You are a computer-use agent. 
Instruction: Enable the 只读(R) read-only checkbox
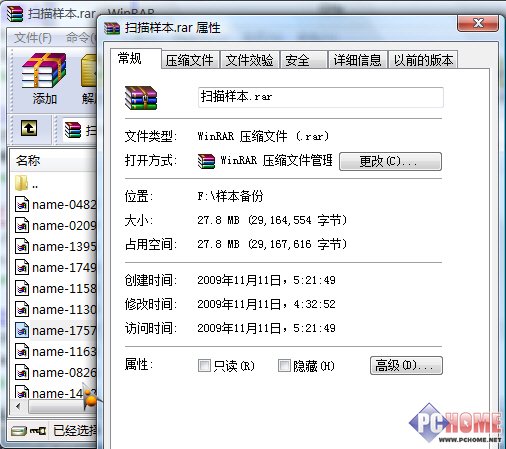204,365
